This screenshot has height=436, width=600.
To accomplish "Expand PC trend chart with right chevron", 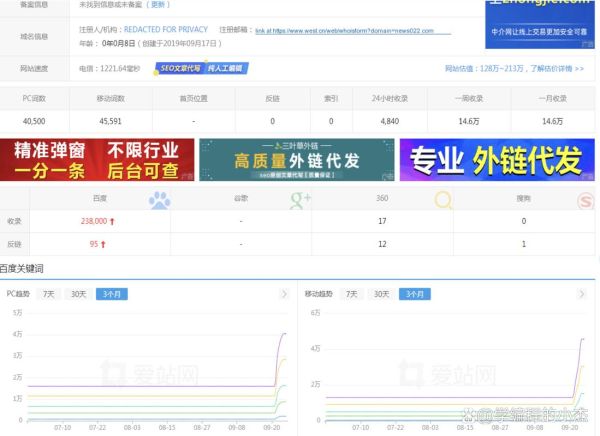I will [284, 294].
